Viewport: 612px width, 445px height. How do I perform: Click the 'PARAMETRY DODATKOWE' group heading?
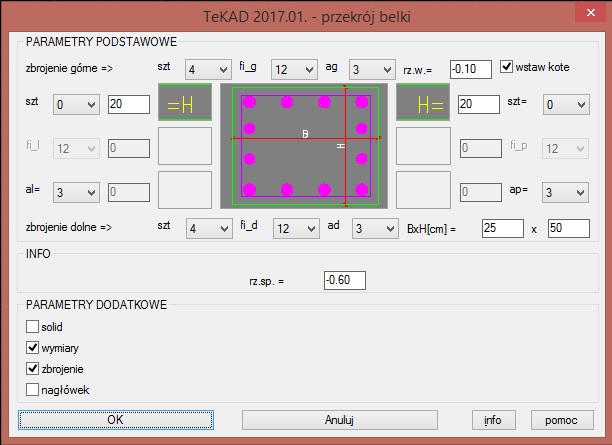click(96, 304)
